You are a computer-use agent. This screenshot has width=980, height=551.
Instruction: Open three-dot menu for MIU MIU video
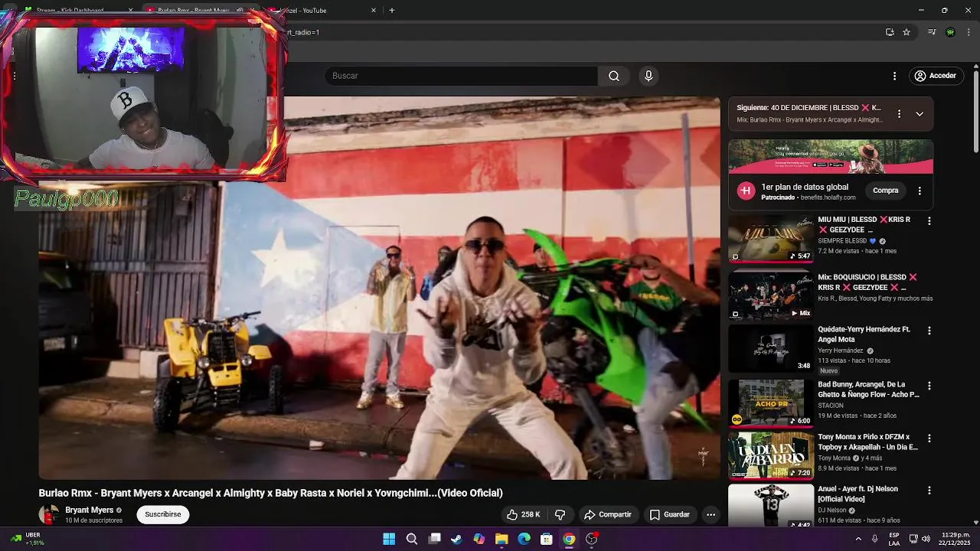coord(929,220)
